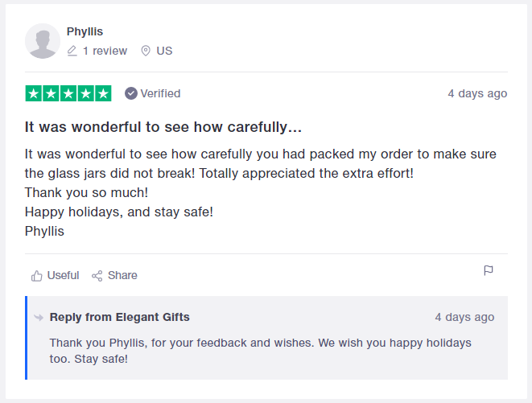532x403 pixels.
Task: Share this review
Action: 122,275
